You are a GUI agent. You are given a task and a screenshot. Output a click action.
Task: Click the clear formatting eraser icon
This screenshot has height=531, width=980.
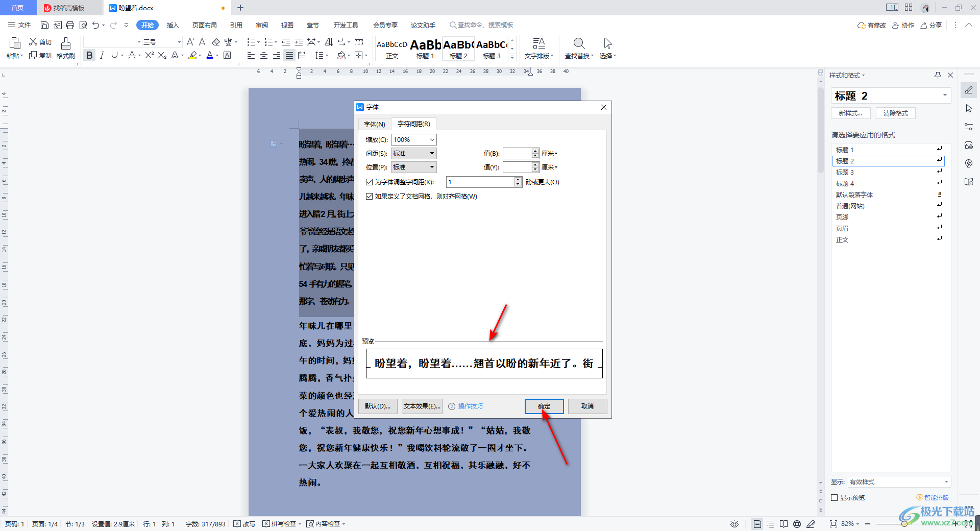pyautogui.click(x=216, y=42)
